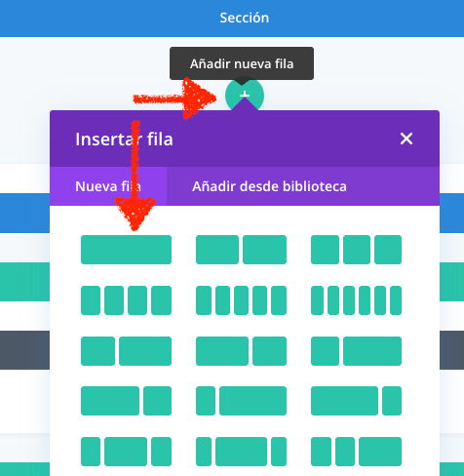Image resolution: width=464 pixels, height=476 pixels.
Task: Choose the two-thirds one-third column layout
Action: 241,351
